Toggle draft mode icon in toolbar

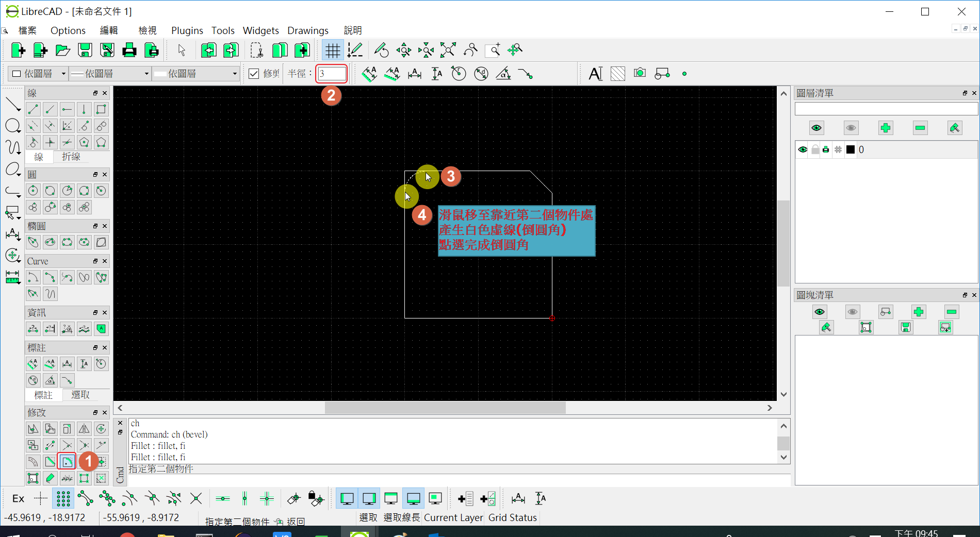[x=355, y=50]
